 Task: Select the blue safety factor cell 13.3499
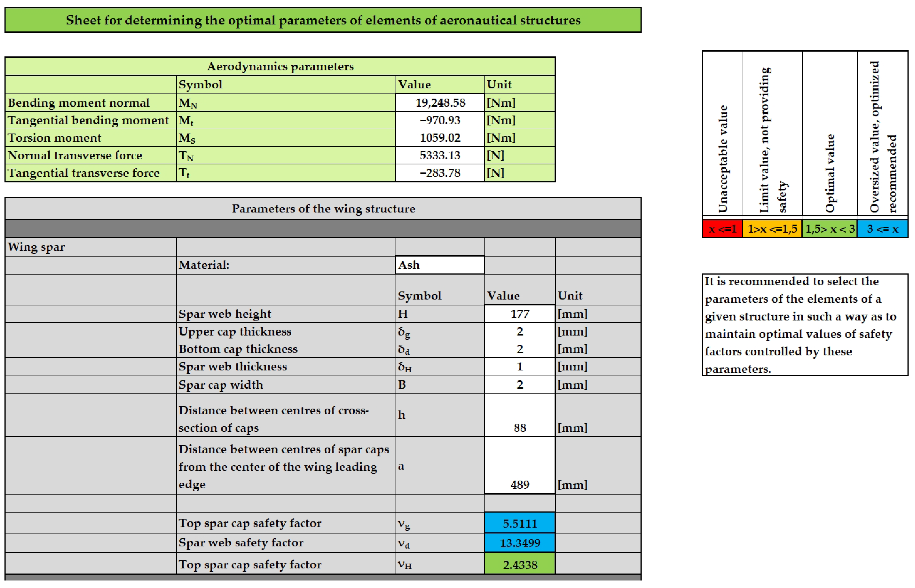[x=519, y=543]
